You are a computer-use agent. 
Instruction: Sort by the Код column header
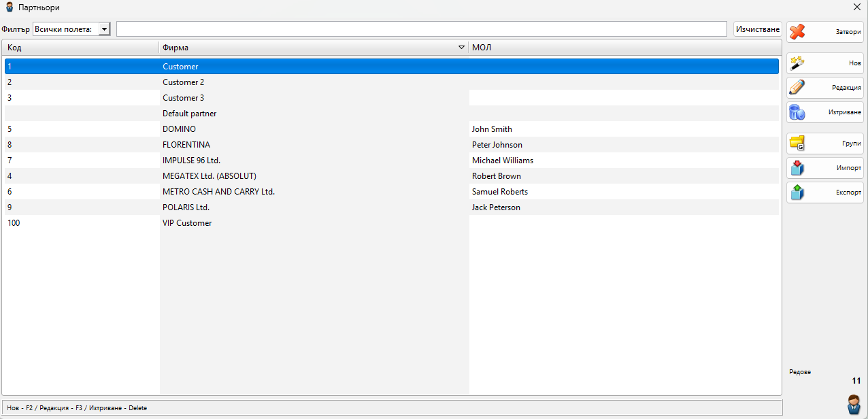[82, 48]
